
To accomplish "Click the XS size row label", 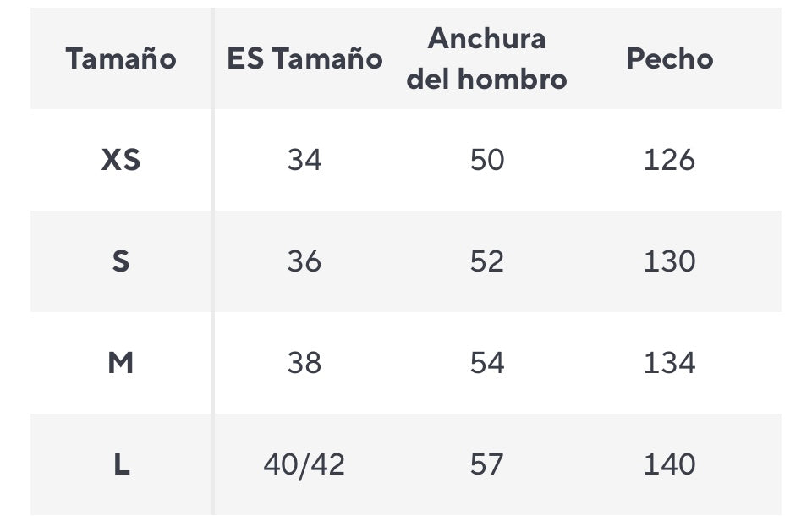I will coord(121,160).
